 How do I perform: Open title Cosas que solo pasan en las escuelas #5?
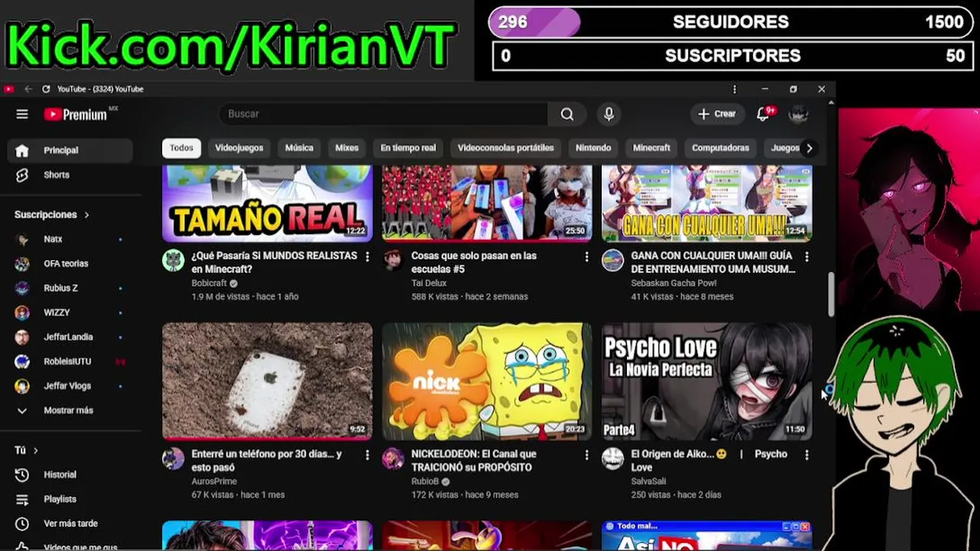click(x=474, y=262)
